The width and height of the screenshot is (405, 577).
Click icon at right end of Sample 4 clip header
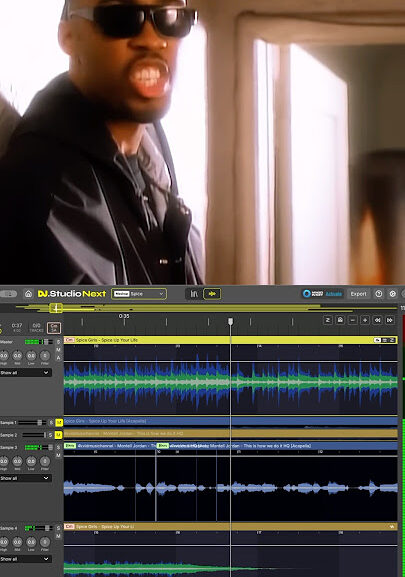392,527
